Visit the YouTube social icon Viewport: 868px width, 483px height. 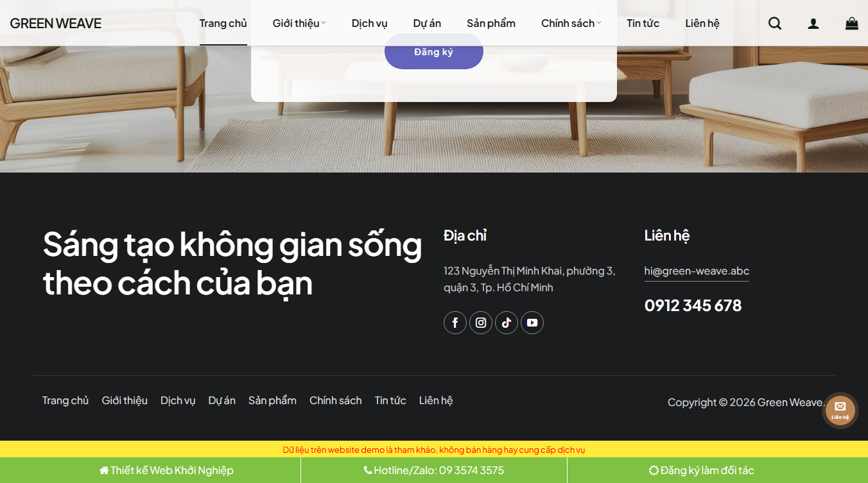click(x=532, y=323)
